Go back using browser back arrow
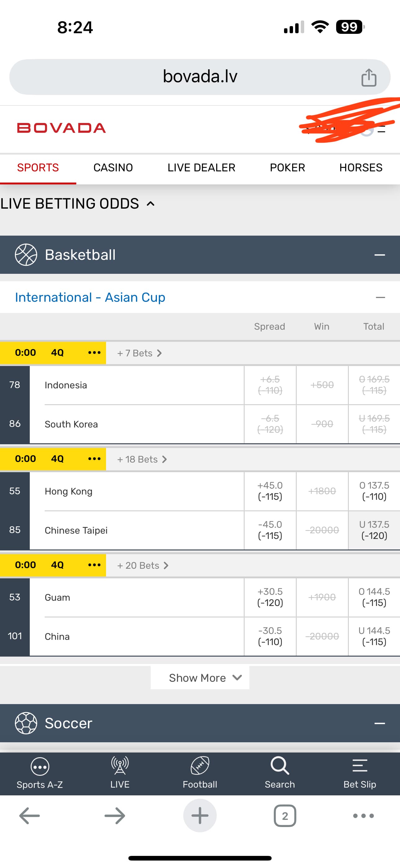This screenshot has width=400, height=868. click(30, 816)
